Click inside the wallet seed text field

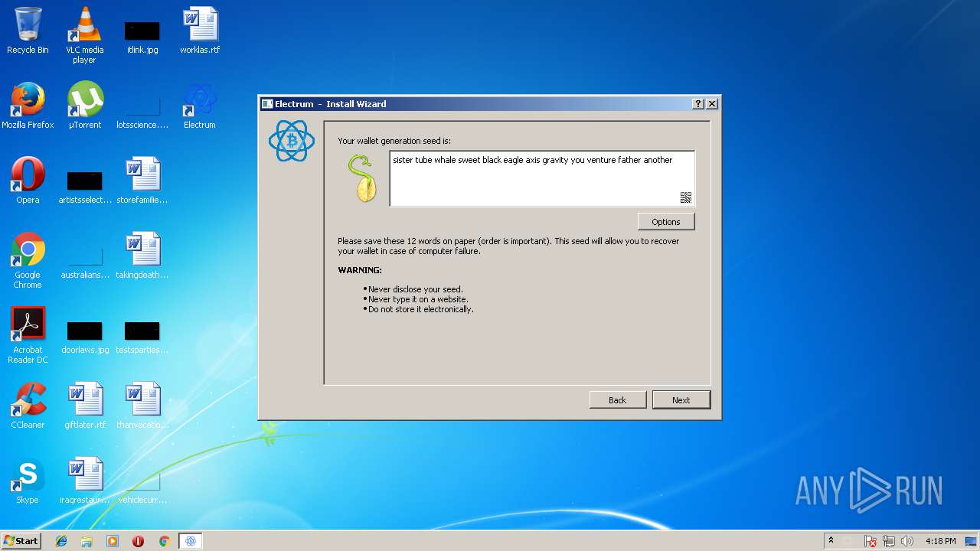point(542,178)
